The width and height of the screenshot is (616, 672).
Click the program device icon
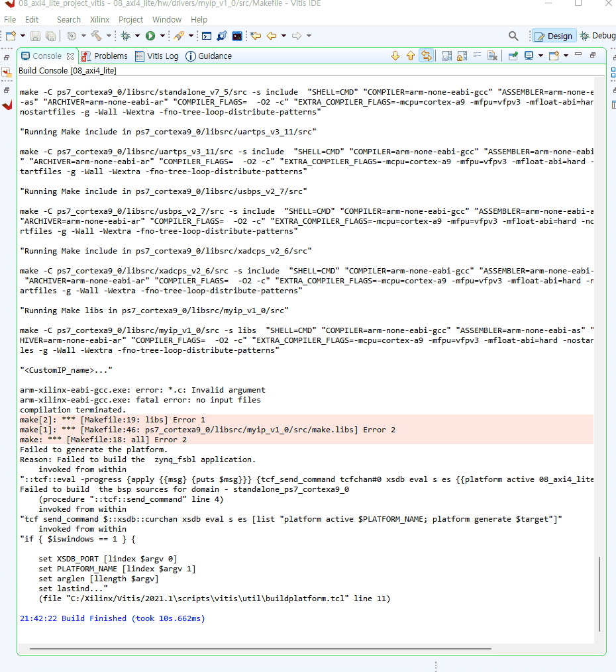(222, 36)
